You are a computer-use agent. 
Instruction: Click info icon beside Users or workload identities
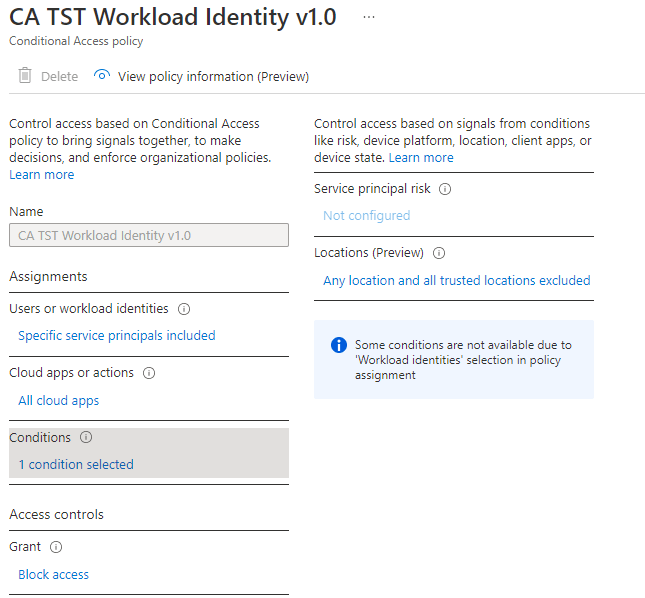184,309
